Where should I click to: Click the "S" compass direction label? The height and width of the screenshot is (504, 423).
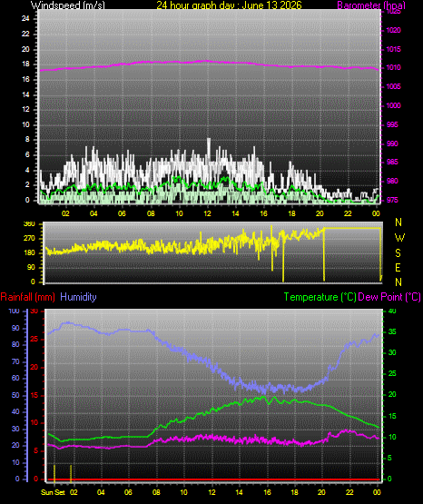(398, 253)
